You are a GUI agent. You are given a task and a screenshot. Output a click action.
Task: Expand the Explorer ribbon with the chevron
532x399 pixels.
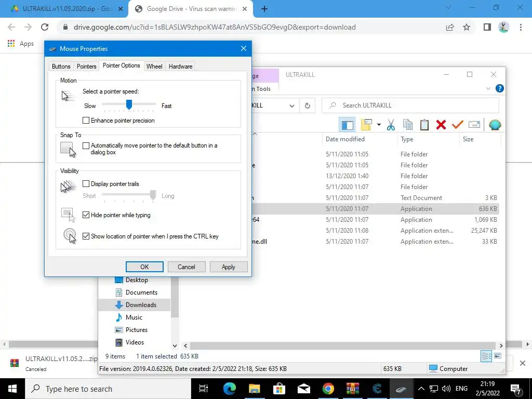(488, 88)
